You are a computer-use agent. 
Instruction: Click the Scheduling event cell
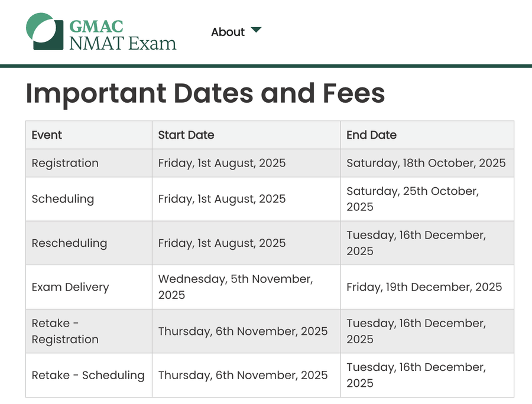[x=63, y=199]
